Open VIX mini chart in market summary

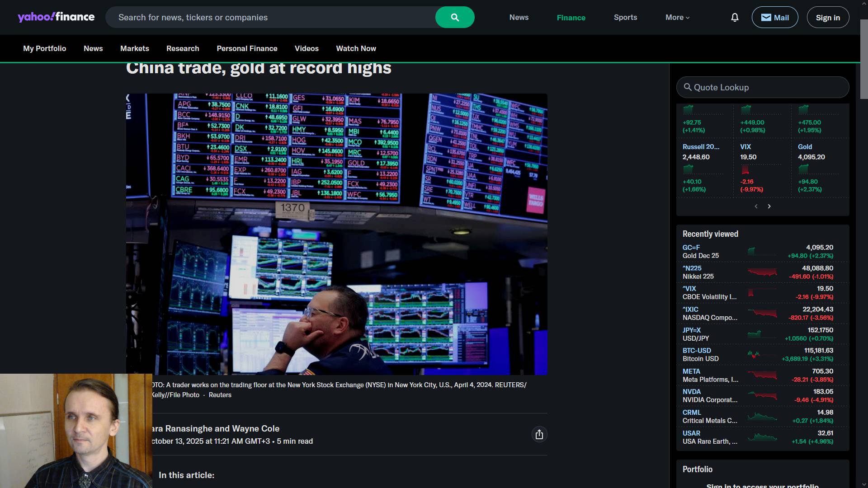coord(745,170)
